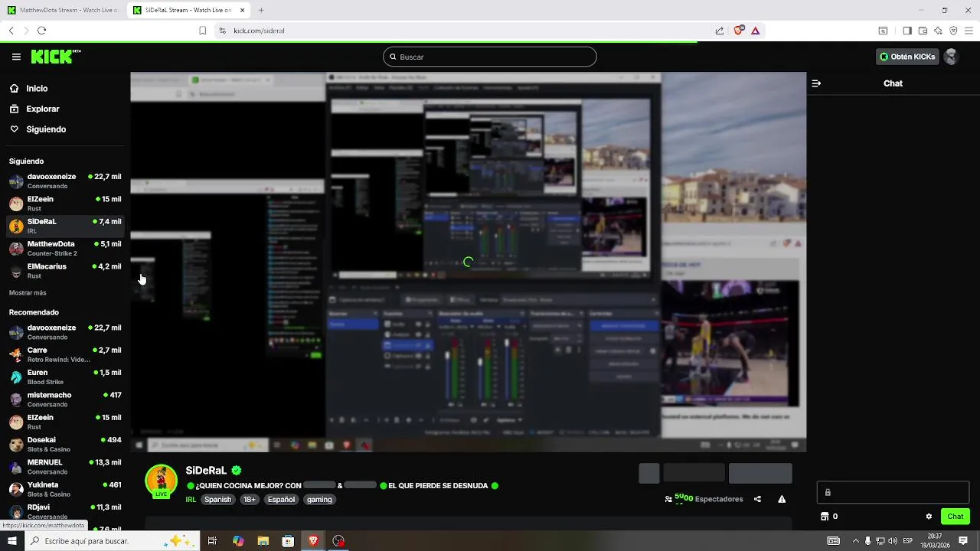980x551 pixels.
Task: Open the SiDeRaL streamer avatar
Action: coord(161,481)
